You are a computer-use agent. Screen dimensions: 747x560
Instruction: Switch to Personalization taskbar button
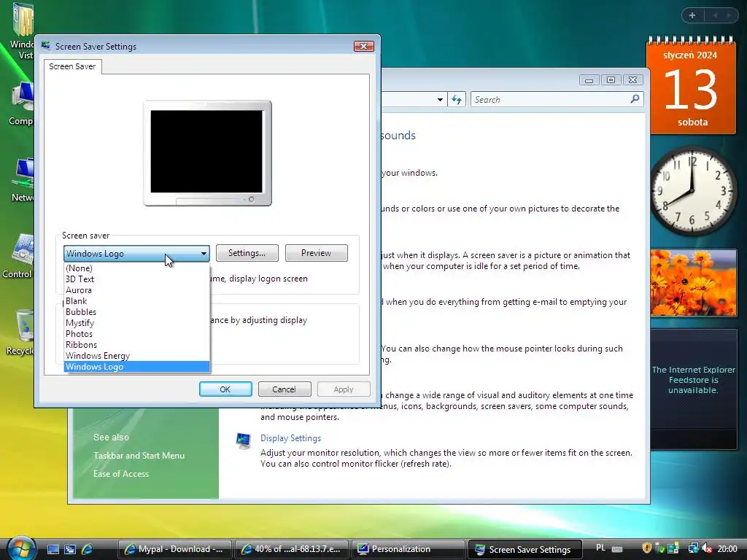pyautogui.click(x=409, y=549)
